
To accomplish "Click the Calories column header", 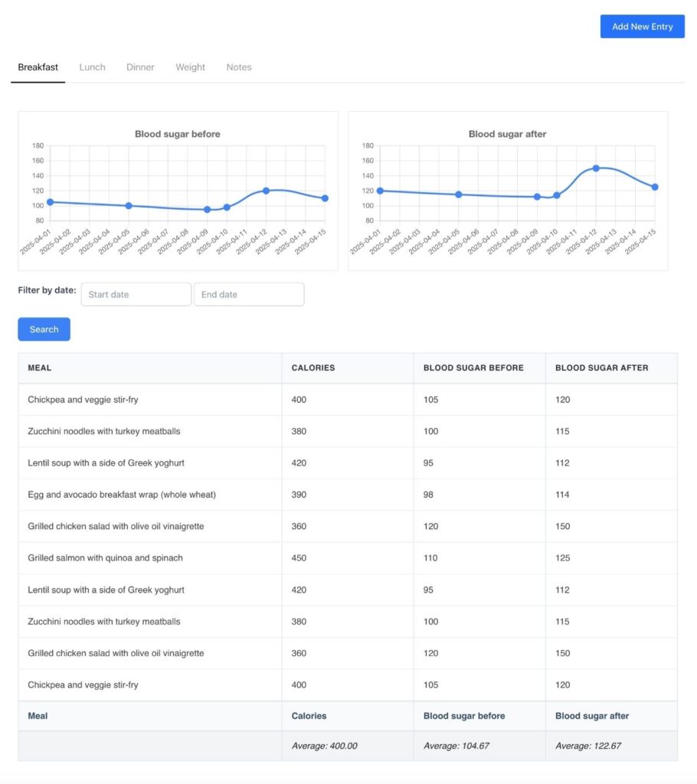I will (313, 368).
